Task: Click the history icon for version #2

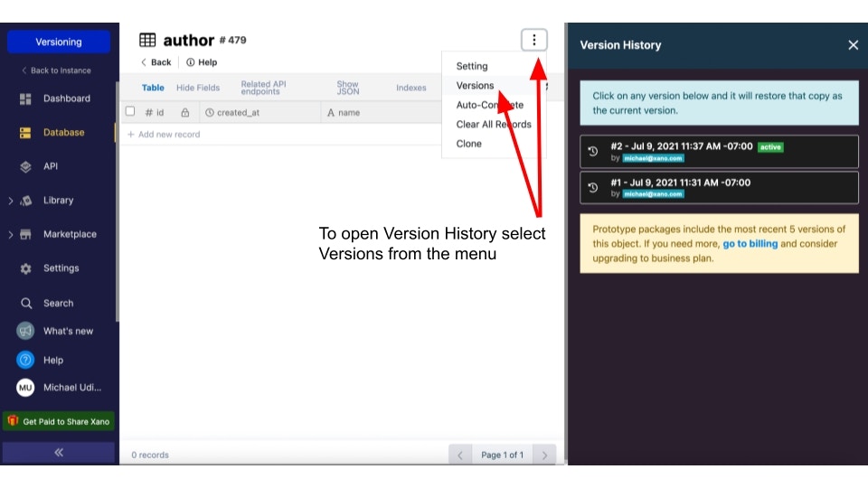Action: pyautogui.click(x=593, y=151)
